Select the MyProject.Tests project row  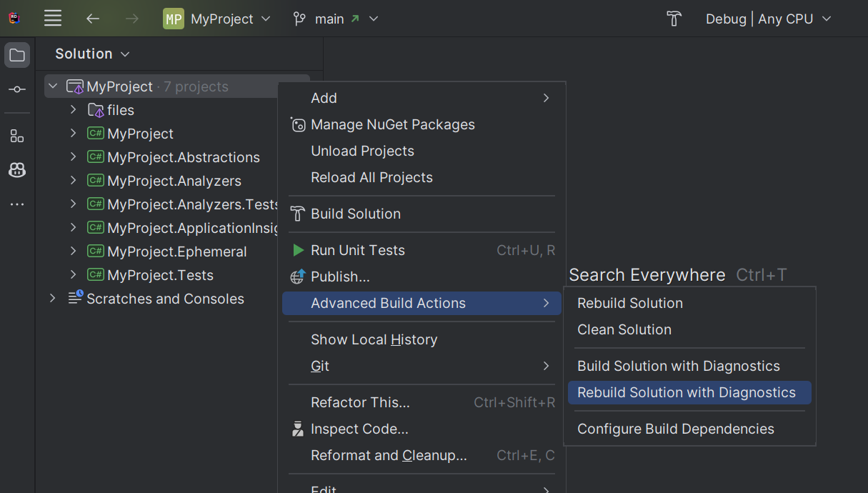point(161,275)
